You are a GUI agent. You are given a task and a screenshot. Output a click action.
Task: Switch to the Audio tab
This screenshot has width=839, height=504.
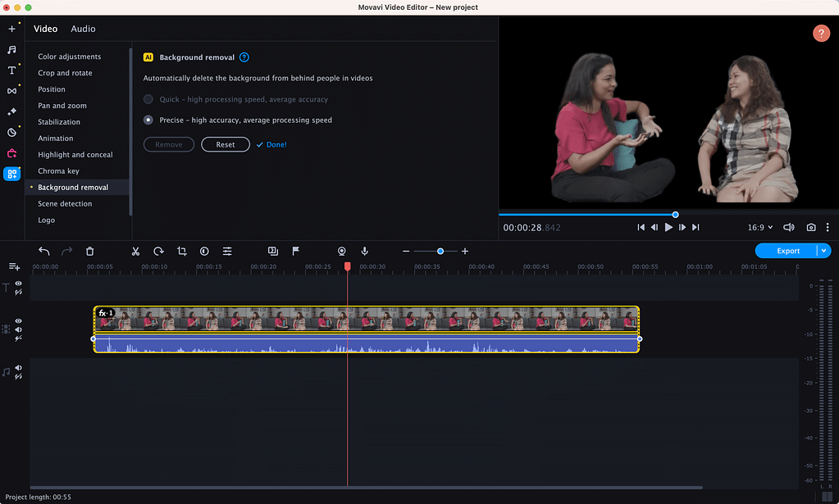click(83, 29)
